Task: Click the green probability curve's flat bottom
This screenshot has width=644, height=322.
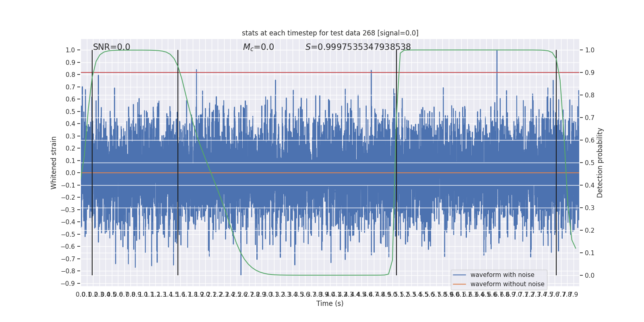Action: [330, 275]
